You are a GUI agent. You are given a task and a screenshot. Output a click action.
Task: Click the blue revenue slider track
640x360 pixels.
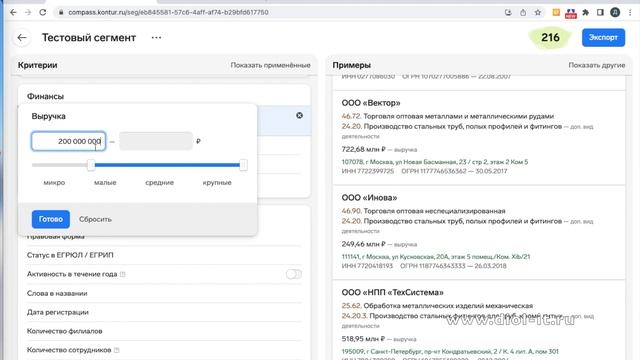167,165
